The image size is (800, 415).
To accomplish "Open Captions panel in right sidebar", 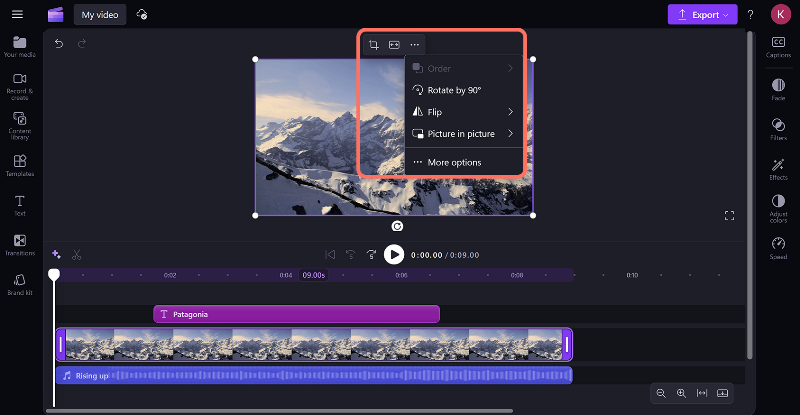I will tap(778, 46).
